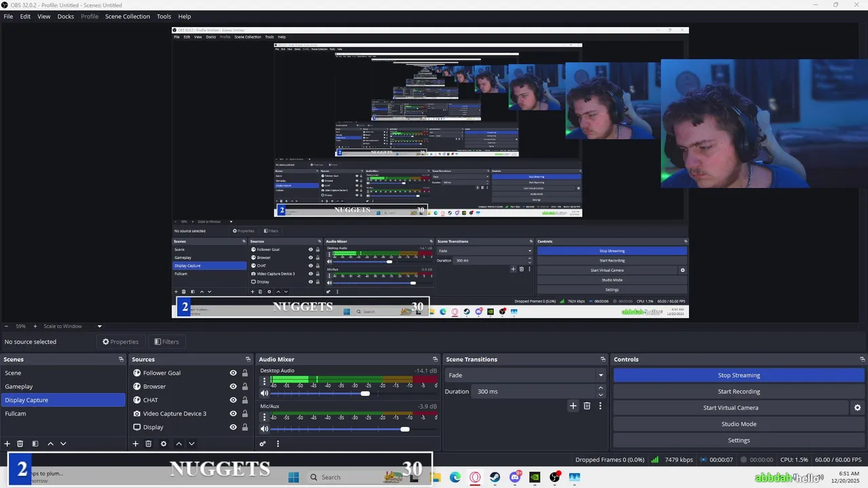The height and width of the screenshot is (488, 868).
Task: Move scene up using Scenes up arrow
Action: 50,443
